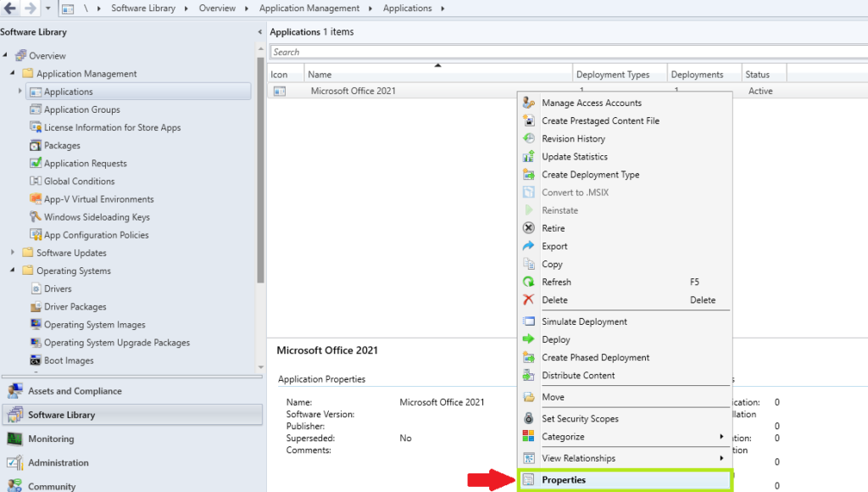Click the Driver Packages icon
868x492 pixels.
[x=36, y=306]
